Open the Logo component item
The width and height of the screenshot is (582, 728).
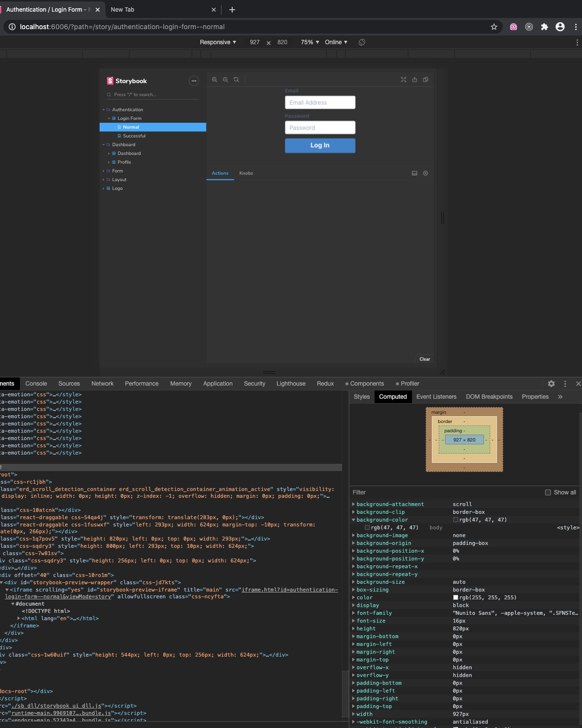click(117, 188)
